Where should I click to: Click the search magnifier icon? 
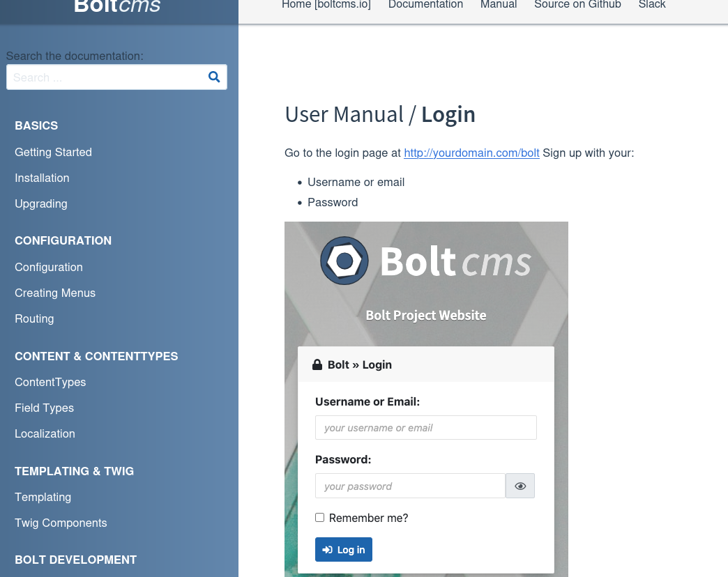click(x=214, y=77)
